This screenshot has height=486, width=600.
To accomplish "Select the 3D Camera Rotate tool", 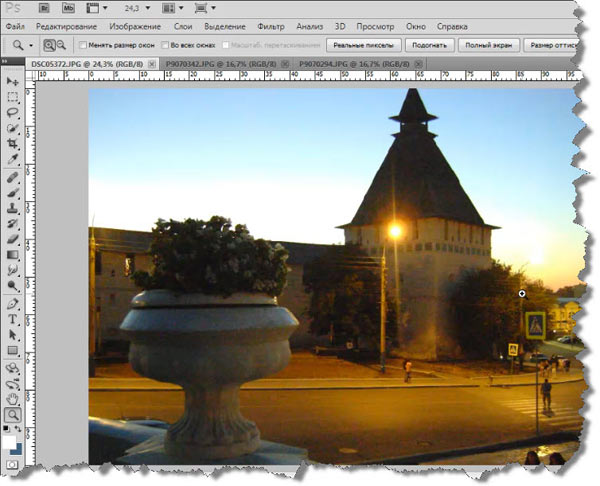I will click(13, 384).
